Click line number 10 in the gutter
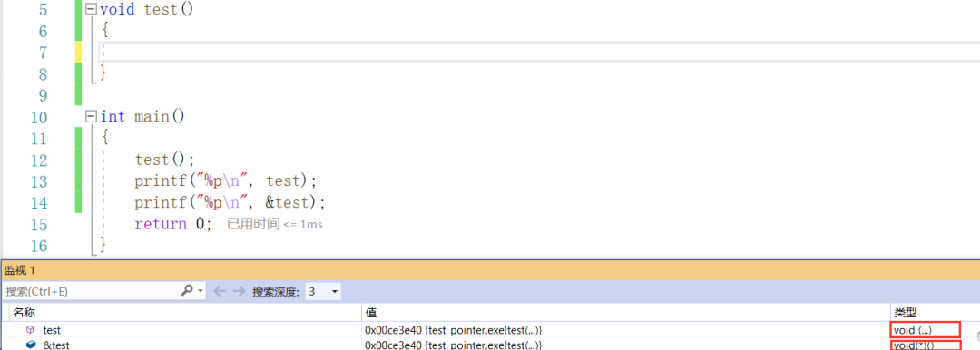 click(x=38, y=118)
